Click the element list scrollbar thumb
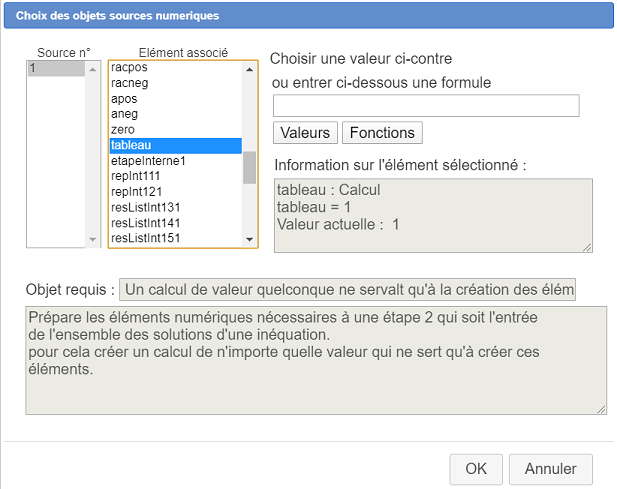This screenshot has height=489, width=617. click(250, 167)
